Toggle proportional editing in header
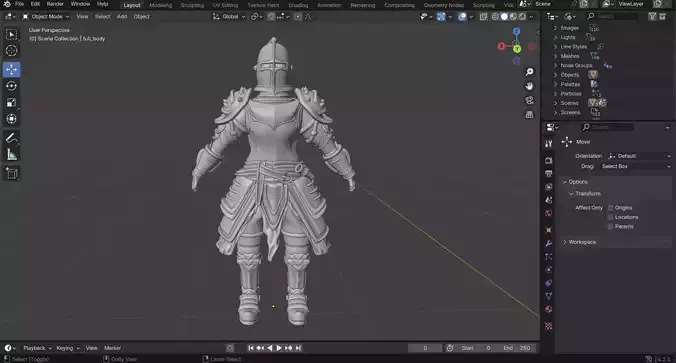The width and height of the screenshot is (676, 363). [298, 16]
